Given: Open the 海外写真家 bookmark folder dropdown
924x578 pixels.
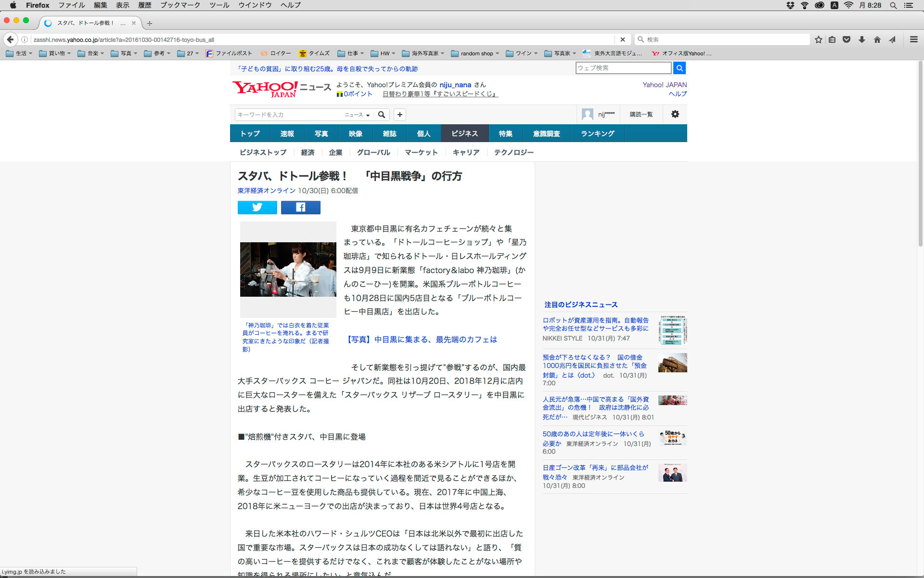Looking at the screenshot, I should tap(423, 53).
